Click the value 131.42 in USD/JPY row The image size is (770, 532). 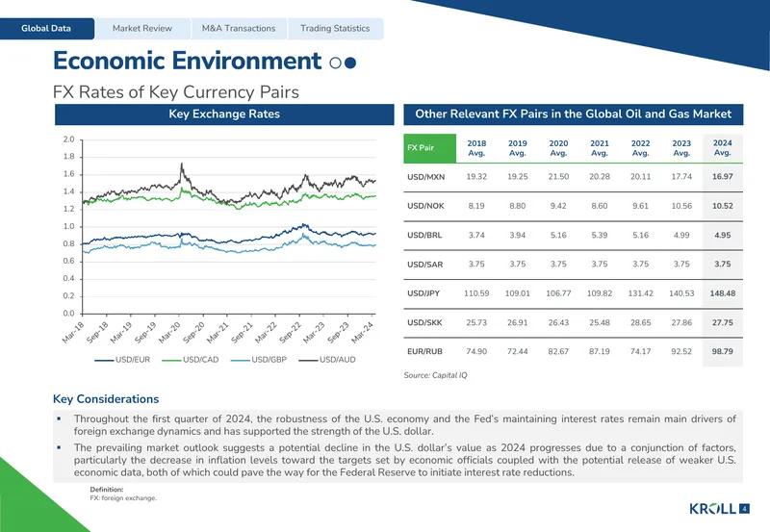[640, 293]
